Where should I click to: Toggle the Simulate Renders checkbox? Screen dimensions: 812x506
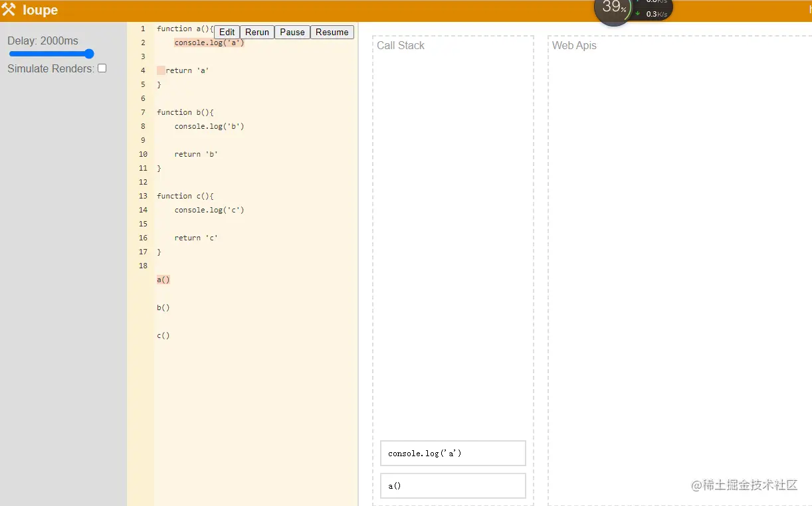(x=102, y=68)
